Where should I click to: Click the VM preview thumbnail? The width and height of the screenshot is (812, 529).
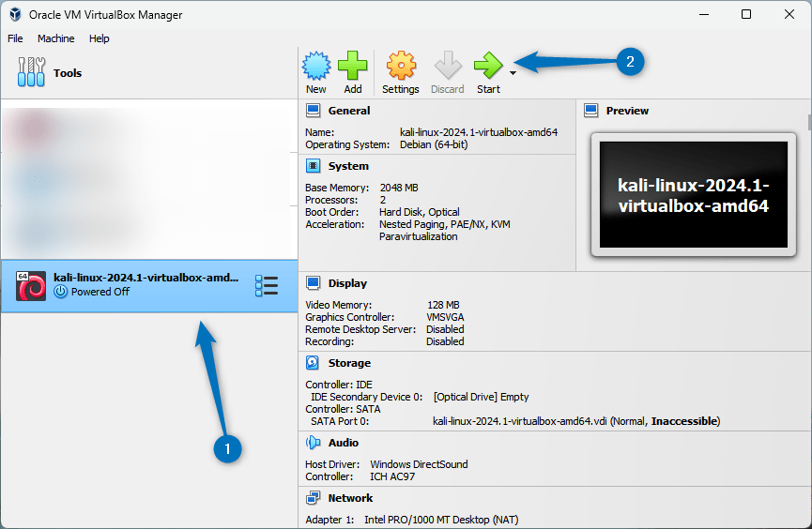pos(694,194)
